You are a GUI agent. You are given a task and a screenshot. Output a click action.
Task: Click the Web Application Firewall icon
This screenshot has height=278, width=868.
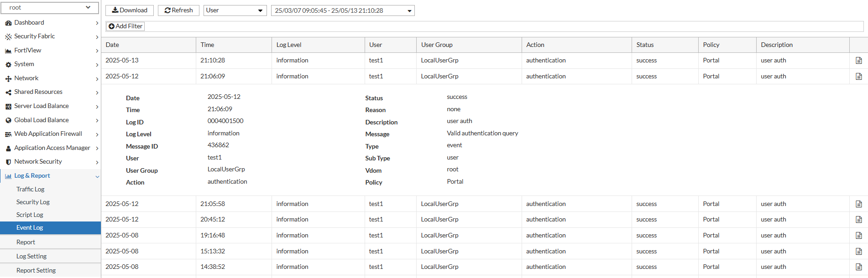8,134
